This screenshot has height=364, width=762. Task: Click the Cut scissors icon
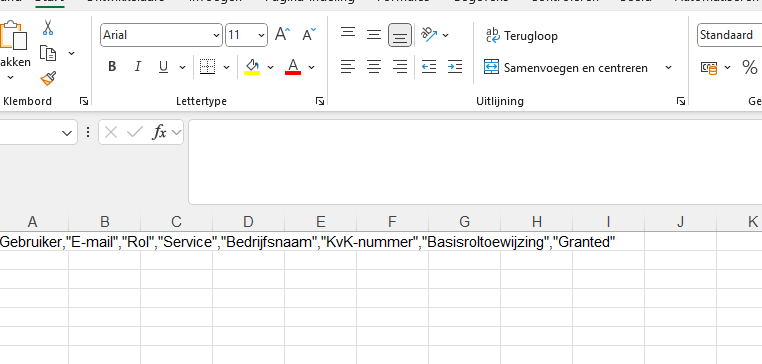pos(48,27)
